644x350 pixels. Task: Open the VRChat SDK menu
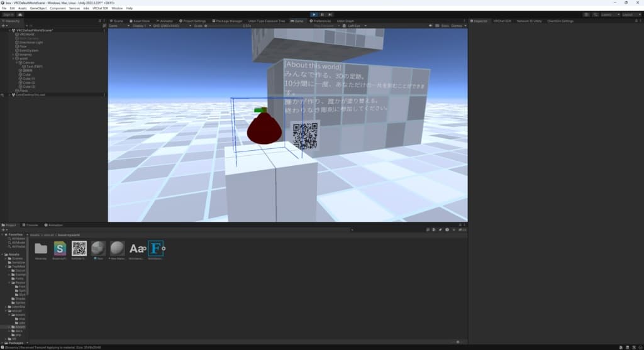tap(100, 8)
